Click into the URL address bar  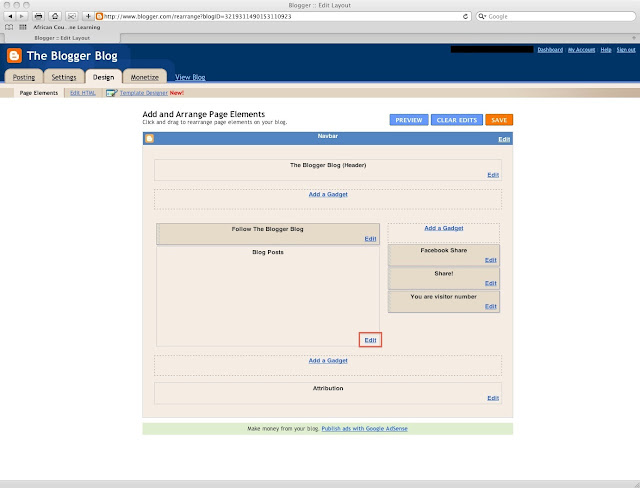click(282, 16)
